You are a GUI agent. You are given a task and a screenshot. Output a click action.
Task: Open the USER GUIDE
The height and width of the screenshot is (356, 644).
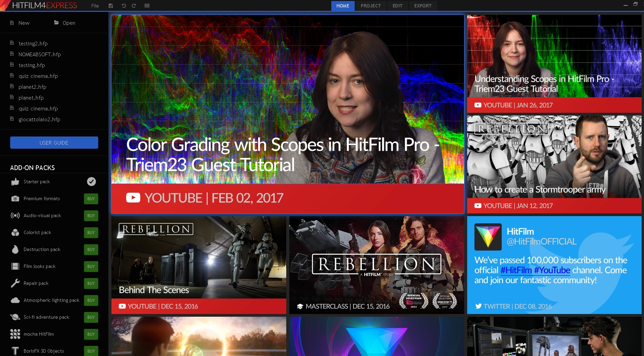pos(54,143)
